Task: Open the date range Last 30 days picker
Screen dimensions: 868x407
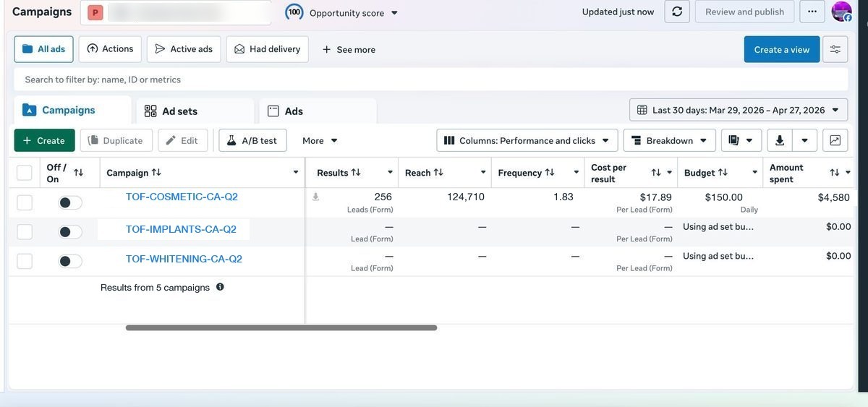Action: [739, 110]
